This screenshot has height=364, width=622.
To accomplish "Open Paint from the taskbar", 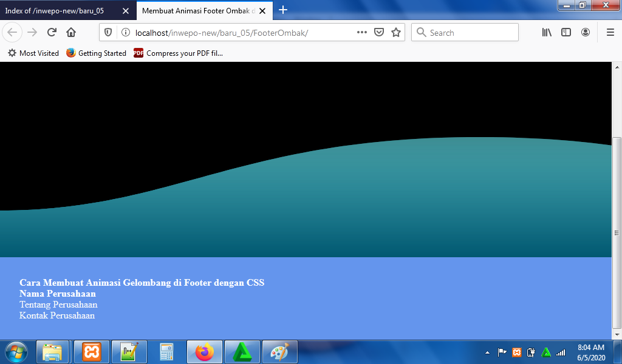I will click(x=280, y=352).
